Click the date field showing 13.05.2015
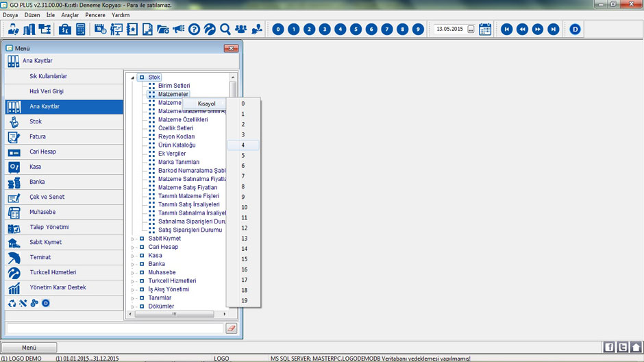Screen dimensions: 644x362 point(449,29)
